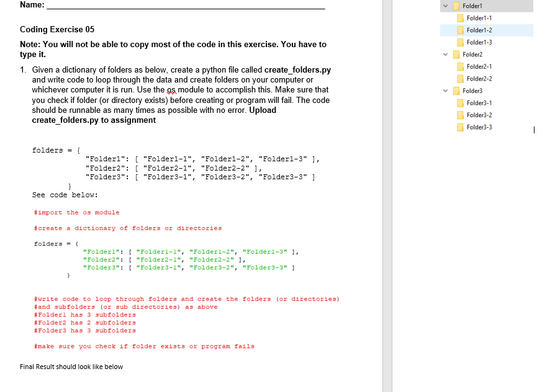Collapse the Folder1 tree node
555x392 pixels.
pos(444,6)
